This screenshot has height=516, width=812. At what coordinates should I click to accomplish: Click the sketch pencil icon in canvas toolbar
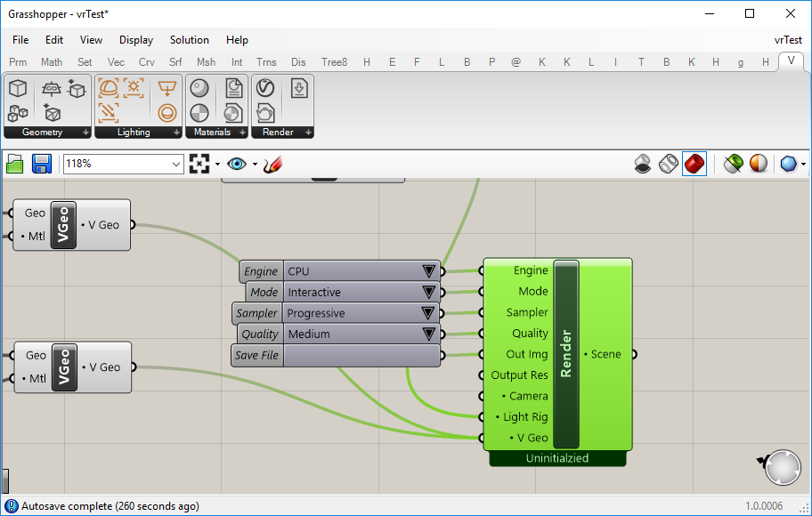pyautogui.click(x=272, y=165)
